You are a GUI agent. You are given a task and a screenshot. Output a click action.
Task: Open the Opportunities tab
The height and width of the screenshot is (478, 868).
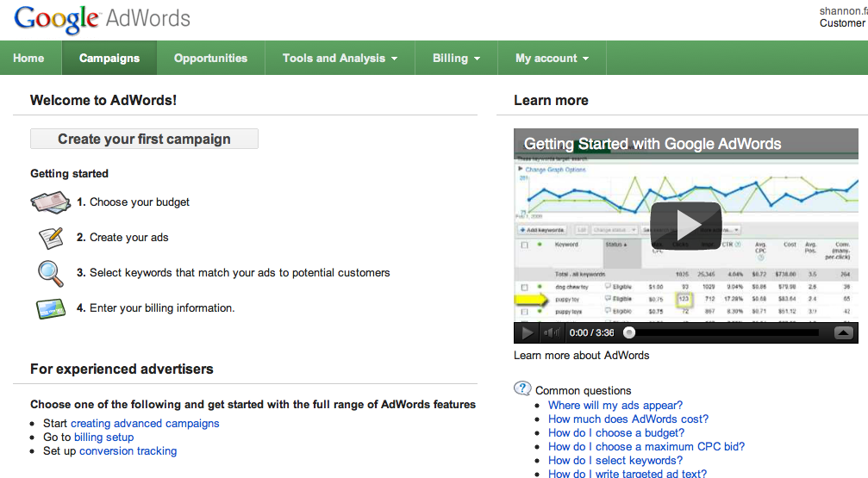(211, 58)
